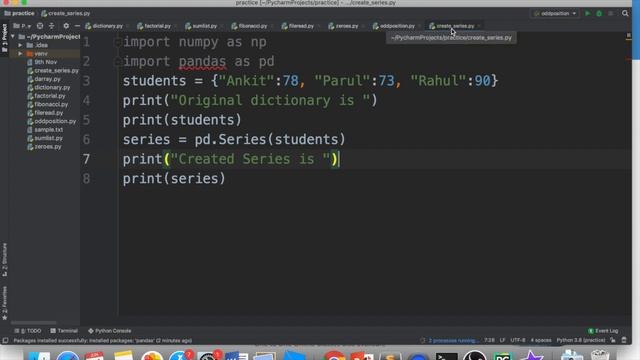The height and width of the screenshot is (360, 640).
Task: Switch to fibonacci.py tab
Action: click(x=249, y=26)
